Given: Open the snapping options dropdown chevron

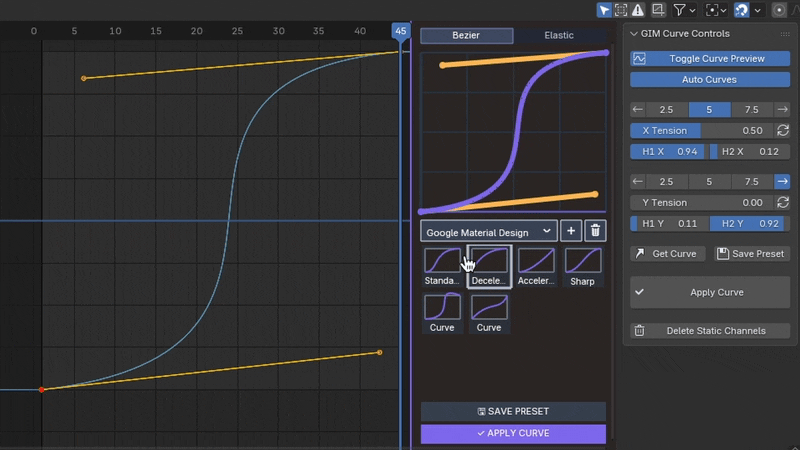Looking at the screenshot, I should point(758,10).
